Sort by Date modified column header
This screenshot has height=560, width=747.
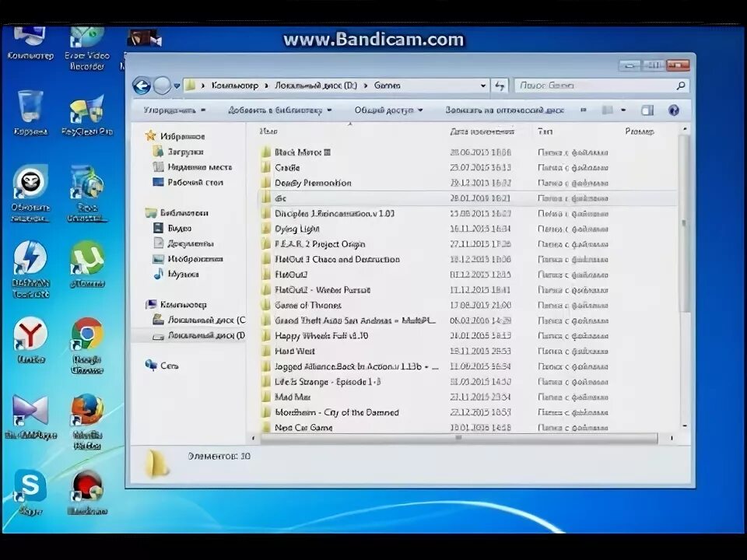click(482, 131)
